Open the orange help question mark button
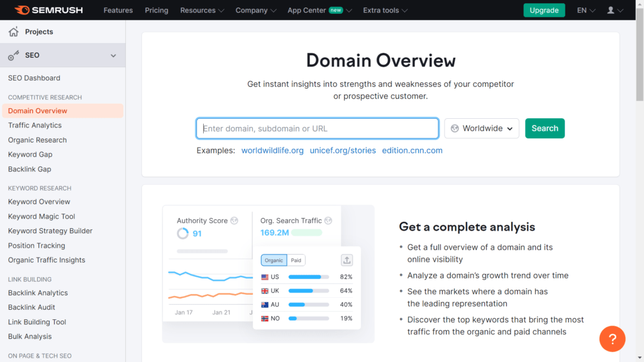Viewport: 644px width, 362px height. (x=612, y=339)
